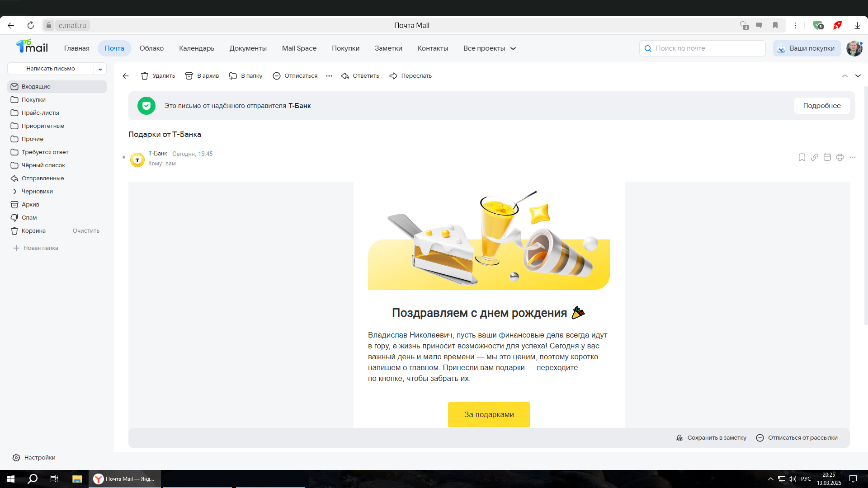Viewport: 868px width, 488px height.
Task: Click the Delete (Удалить) trash icon
Action: click(145, 76)
